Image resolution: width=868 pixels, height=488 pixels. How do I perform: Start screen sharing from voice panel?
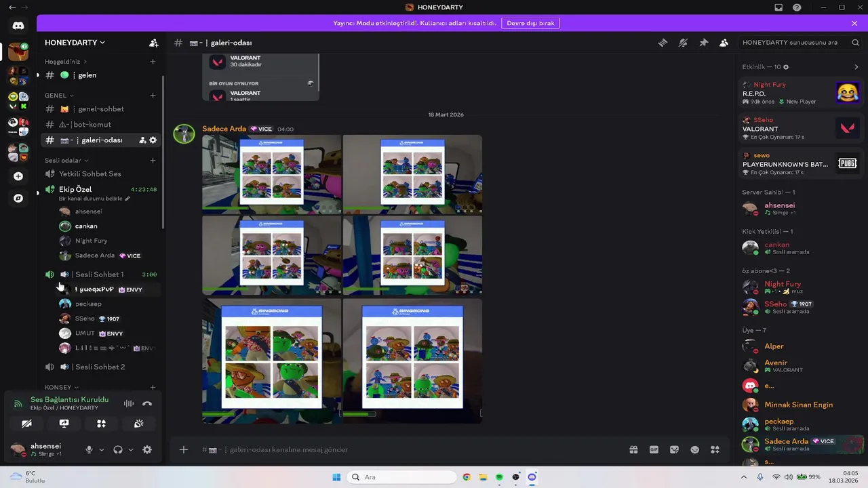coord(64,424)
